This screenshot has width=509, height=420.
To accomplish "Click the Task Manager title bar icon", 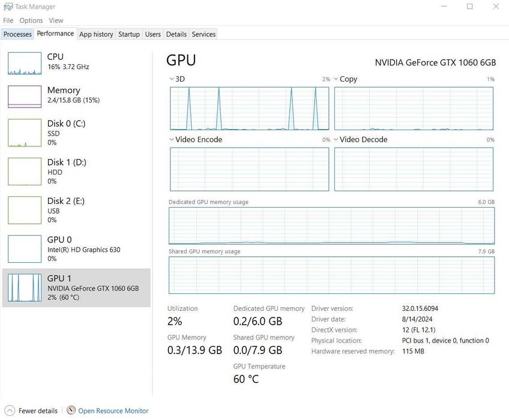I will 8,7.
